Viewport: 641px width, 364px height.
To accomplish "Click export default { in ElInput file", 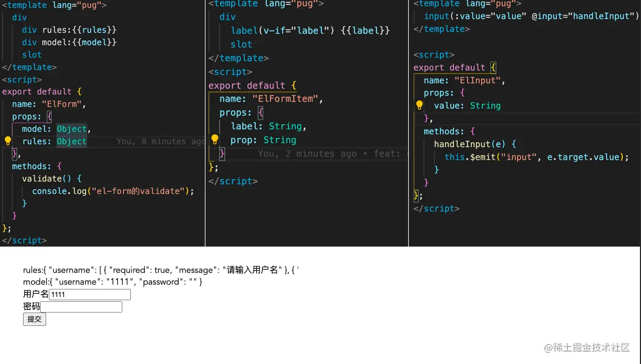I will click(454, 68).
